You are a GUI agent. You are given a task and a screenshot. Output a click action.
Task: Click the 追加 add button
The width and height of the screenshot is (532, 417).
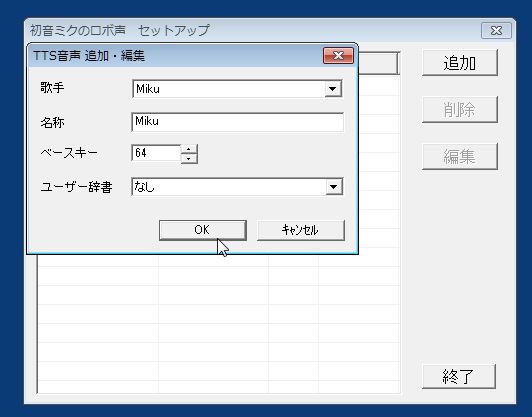pos(460,63)
